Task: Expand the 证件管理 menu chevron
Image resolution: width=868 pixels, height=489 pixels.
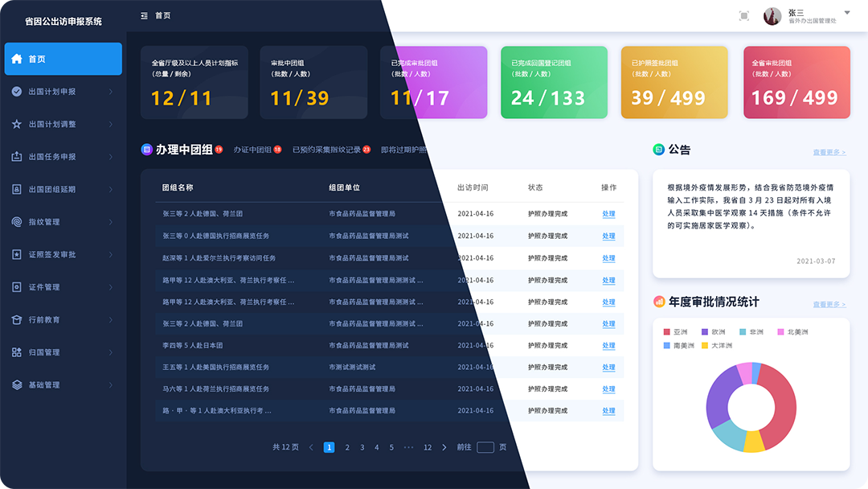Action: 111,287
